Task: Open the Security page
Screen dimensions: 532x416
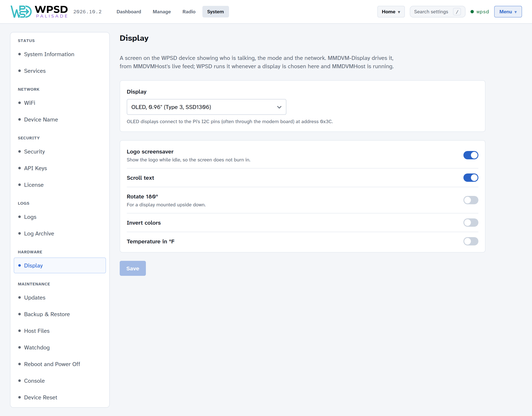Action: click(x=60, y=152)
